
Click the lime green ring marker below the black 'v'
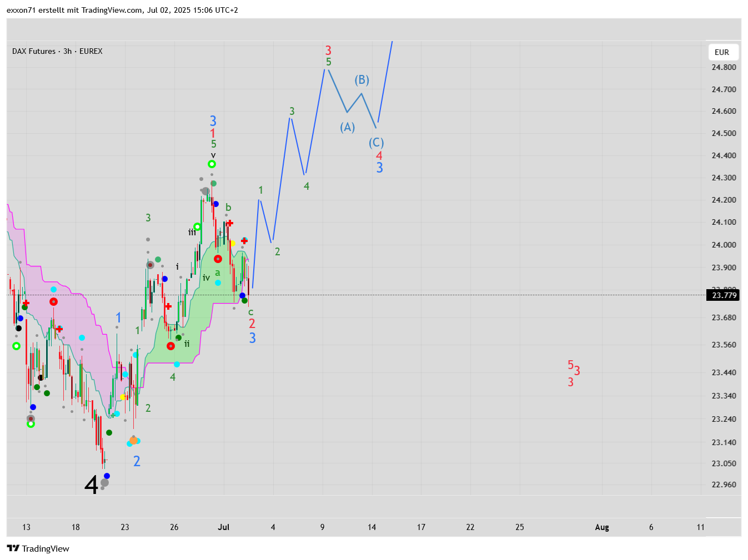(x=212, y=164)
